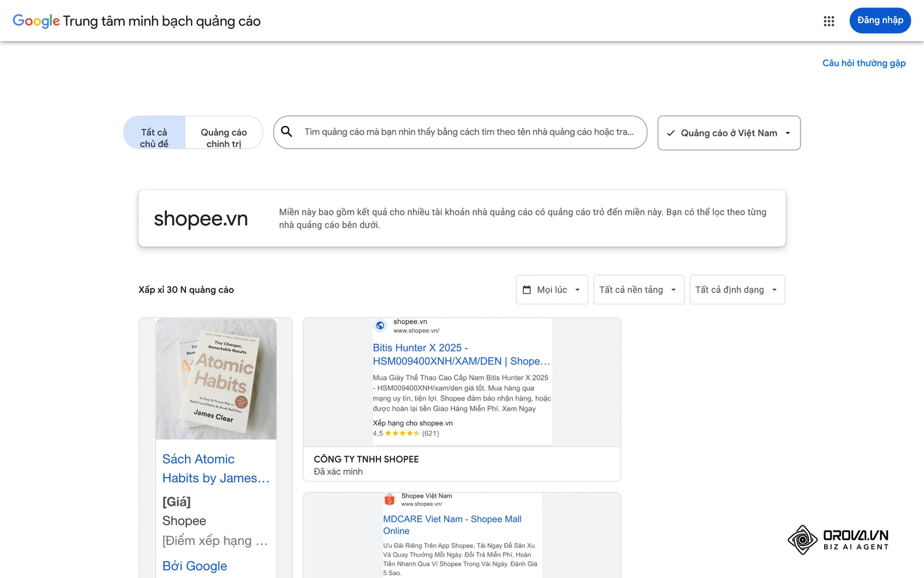
Task: Expand the Tất cả định dạng dropdown
Action: click(x=737, y=290)
